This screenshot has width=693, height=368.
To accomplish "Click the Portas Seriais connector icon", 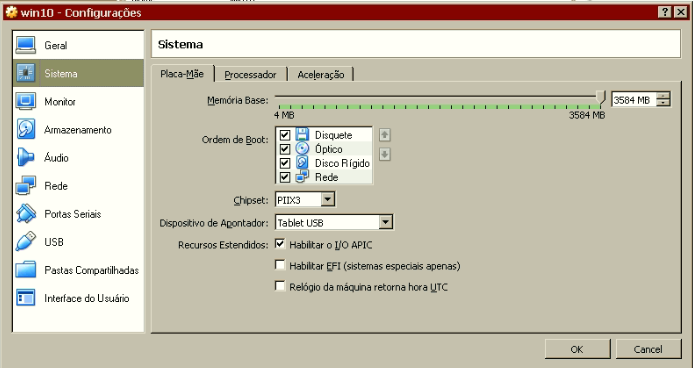I will (26, 214).
